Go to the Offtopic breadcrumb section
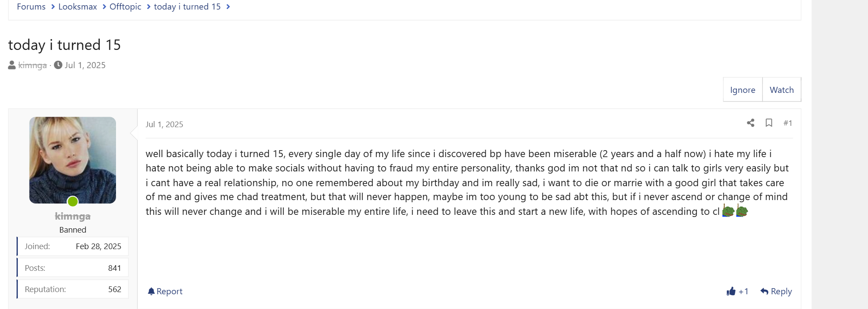 click(125, 7)
